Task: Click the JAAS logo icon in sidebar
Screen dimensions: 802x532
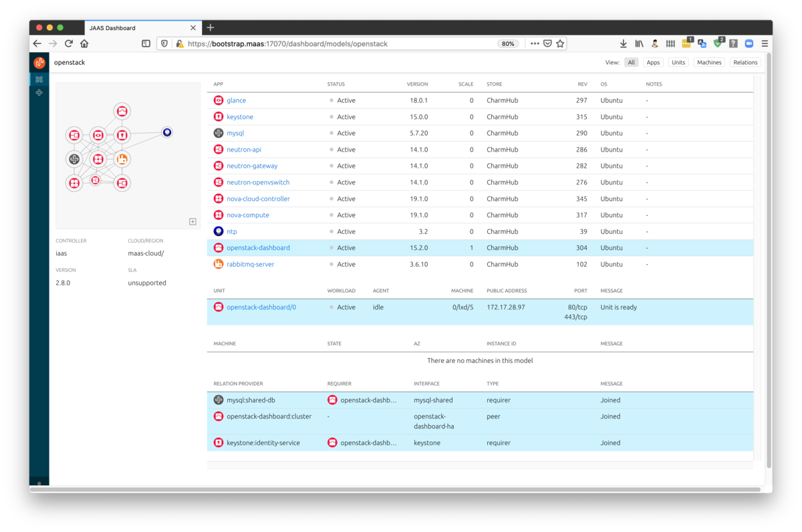Action: click(39, 63)
